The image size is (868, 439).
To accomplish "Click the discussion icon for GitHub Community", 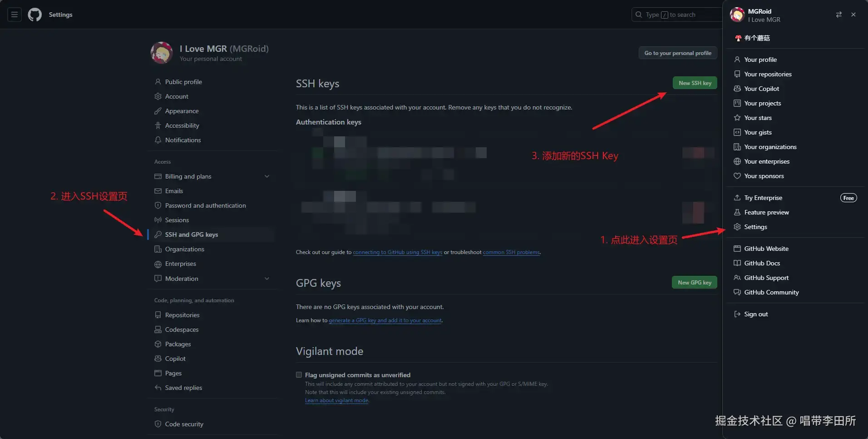I will 737,292.
